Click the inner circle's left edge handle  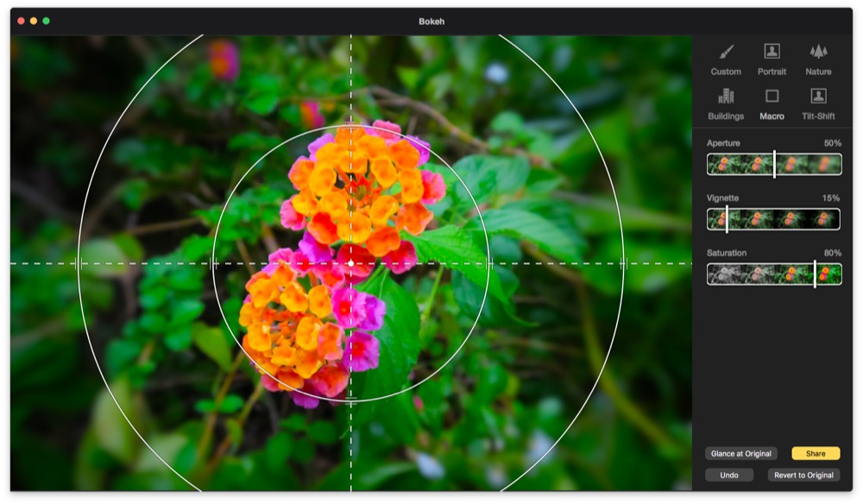click(x=213, y=263)
